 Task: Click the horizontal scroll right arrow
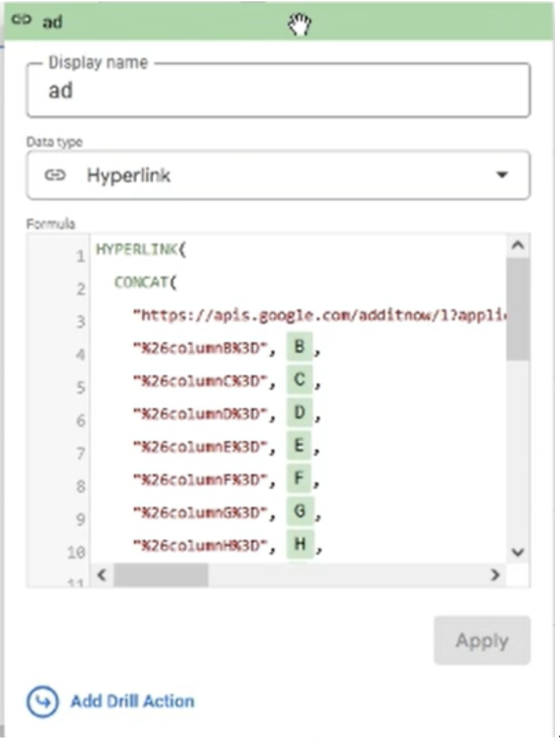pyautogui.click(x=493, y=575)
